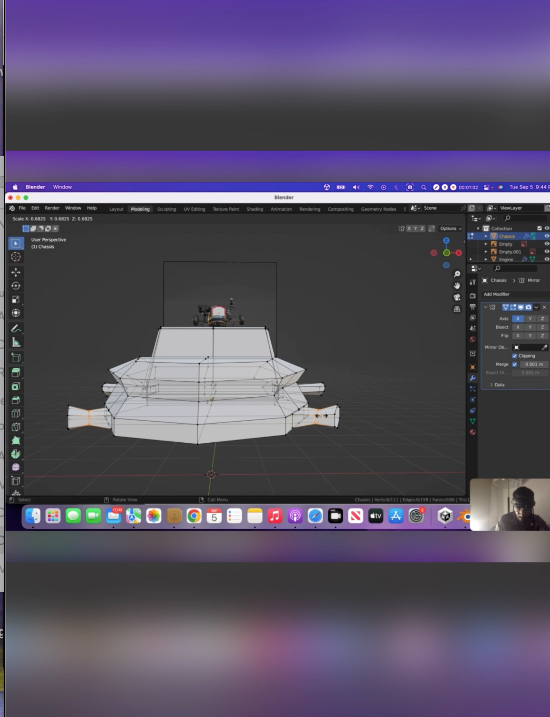Enable Bisect X in Mirror modifier

(518, 327)
